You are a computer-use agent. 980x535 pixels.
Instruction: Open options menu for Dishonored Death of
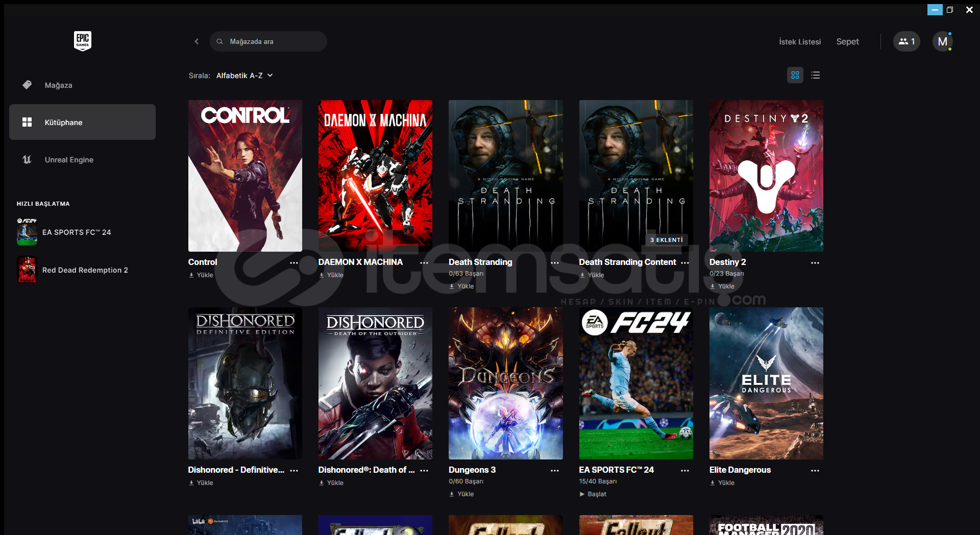[x=424, y=471]
